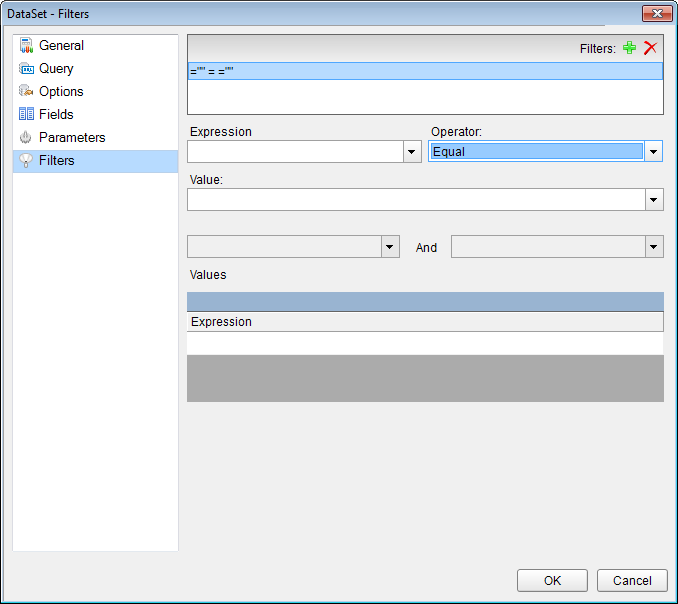Screen dimensions: 678x604
Task: Click the Fields page icon
Action: [x=26, y=114]
